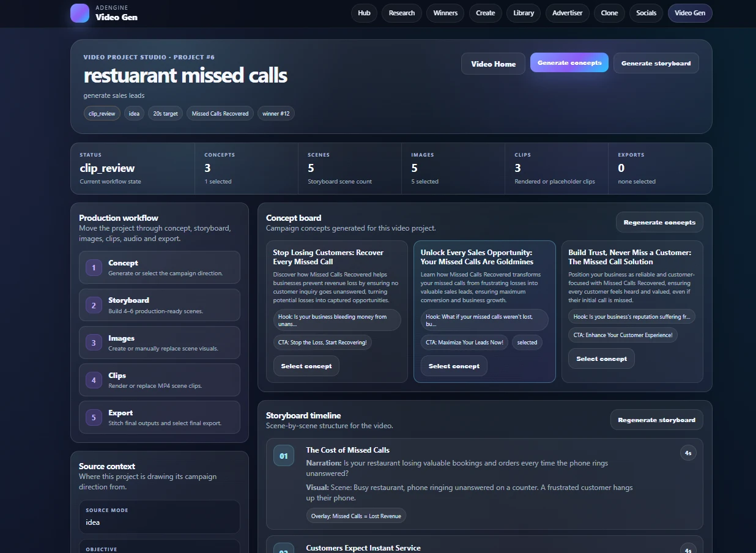756x553 pixels.
Task: Switch to the Create tab
Action: tap(486, 13)
